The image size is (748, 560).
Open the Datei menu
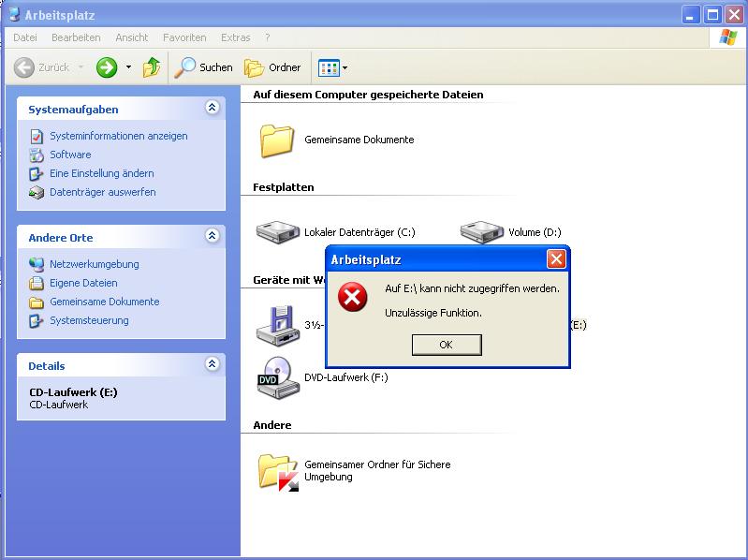coord(24,37)
